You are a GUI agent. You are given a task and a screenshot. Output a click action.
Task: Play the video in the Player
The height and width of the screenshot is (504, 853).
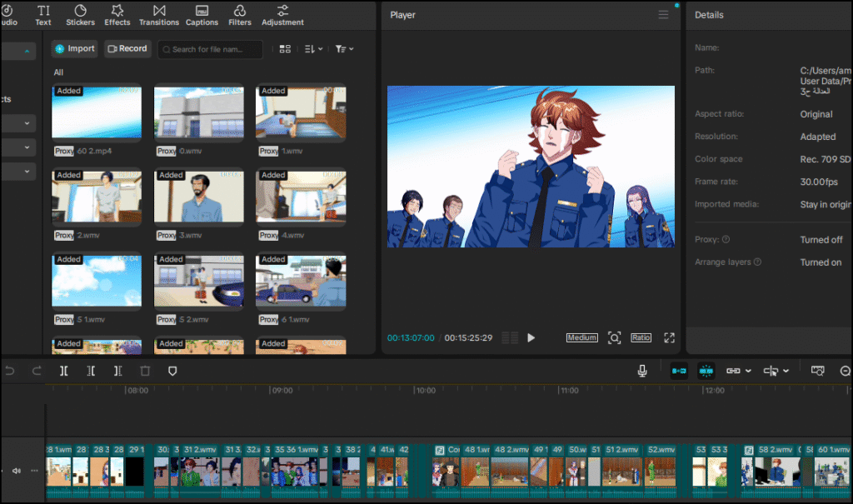tap(531, 338)
